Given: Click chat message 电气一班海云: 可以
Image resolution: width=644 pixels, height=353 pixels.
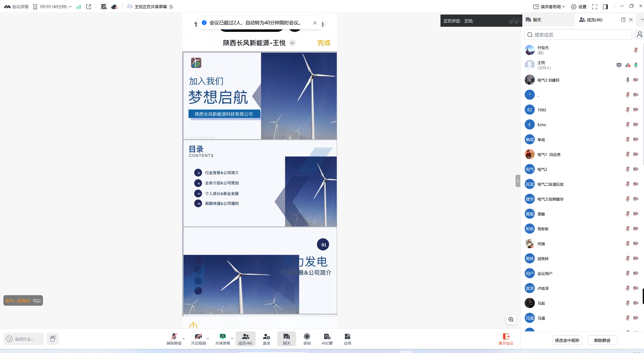Looking at the screenshot, I should tap(23, 301).
